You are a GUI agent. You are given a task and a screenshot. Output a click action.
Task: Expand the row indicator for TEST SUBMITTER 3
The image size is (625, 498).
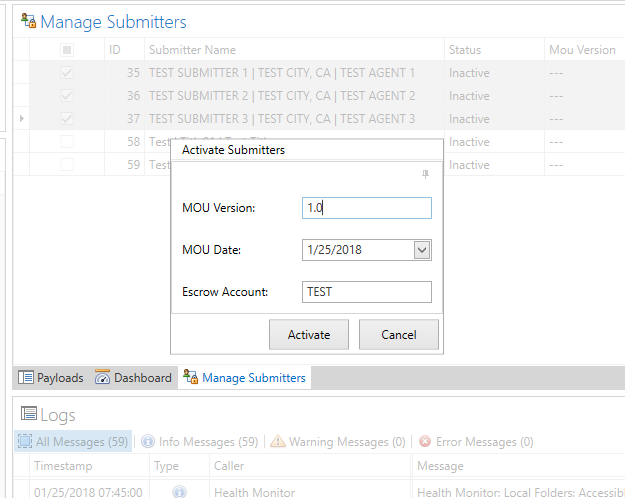click(x=22, y=119)
